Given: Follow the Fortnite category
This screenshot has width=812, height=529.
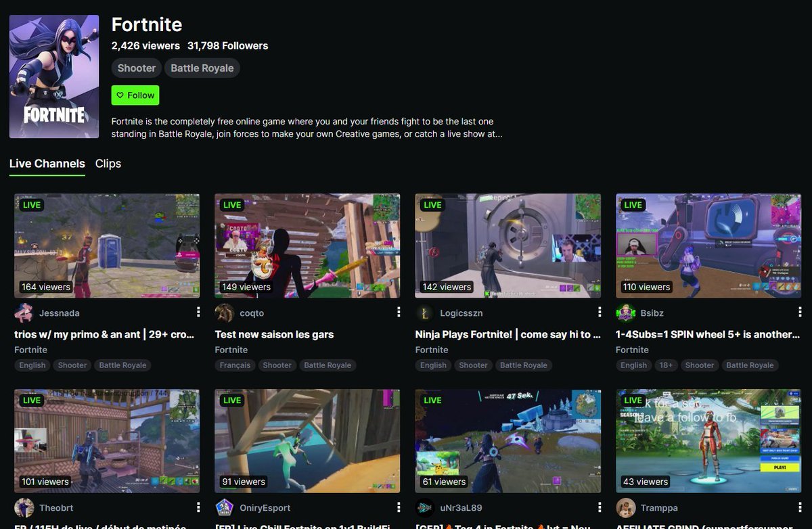Looking at the screenshot, I should coord(135,95).
